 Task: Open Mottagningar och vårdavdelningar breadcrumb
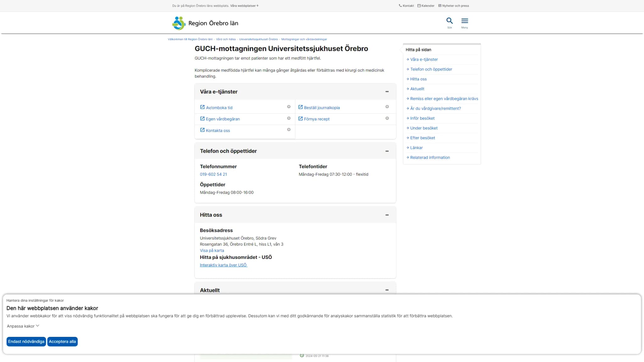(304, 39)
